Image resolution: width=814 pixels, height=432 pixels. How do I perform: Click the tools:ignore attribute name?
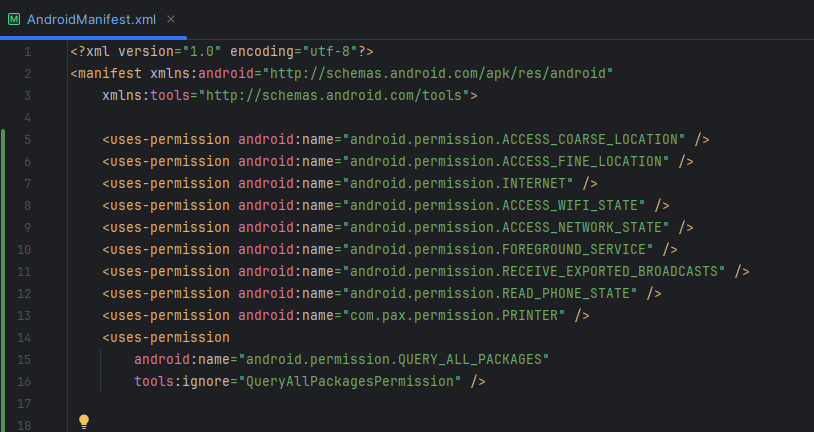[182, 382]
